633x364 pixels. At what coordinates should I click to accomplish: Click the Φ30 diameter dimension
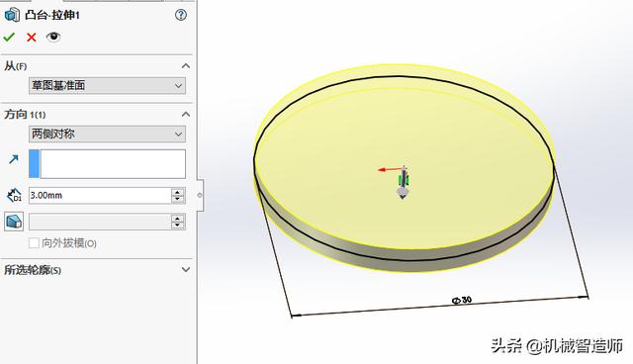click(x=462, y=301)
